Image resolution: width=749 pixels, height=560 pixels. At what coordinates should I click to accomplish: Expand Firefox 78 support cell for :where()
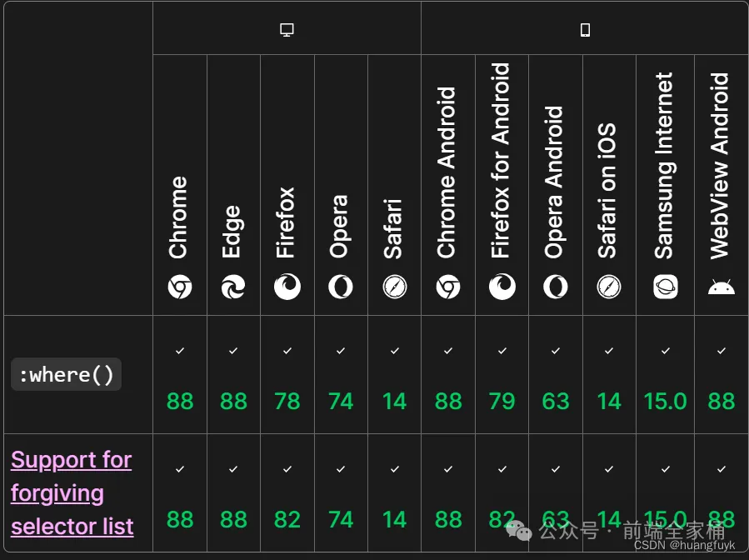click(x=287, y=375)
